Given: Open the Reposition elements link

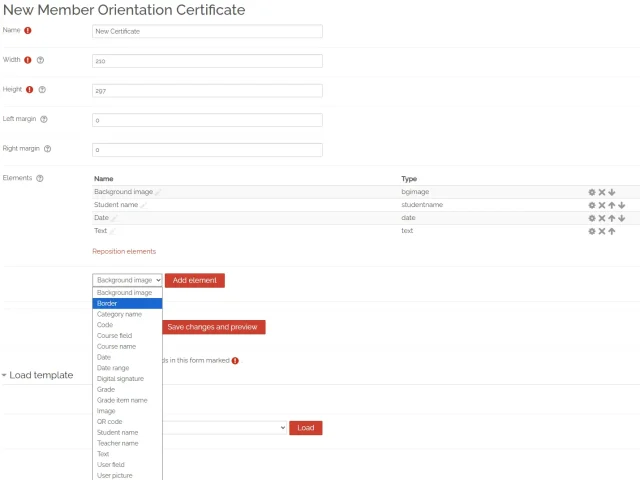Looking at the screenshot, I should click(x=124, y=251).
